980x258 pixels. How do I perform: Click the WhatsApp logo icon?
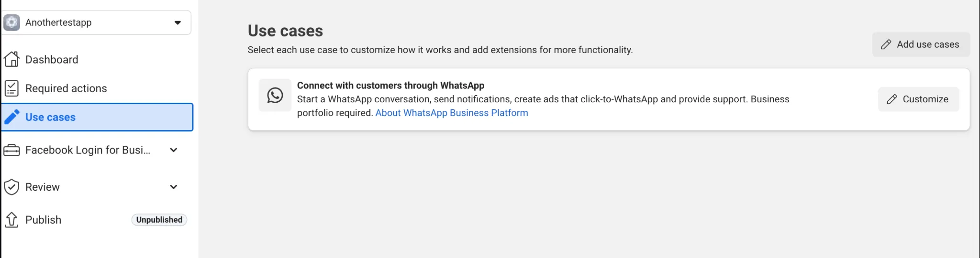pyautogui.click(x=275, y=95)
